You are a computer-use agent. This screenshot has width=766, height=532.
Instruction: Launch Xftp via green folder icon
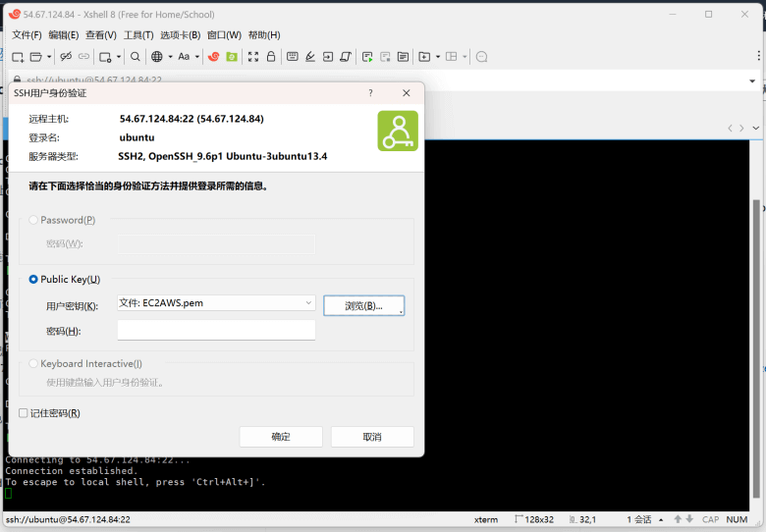click(x=232, y=57)
